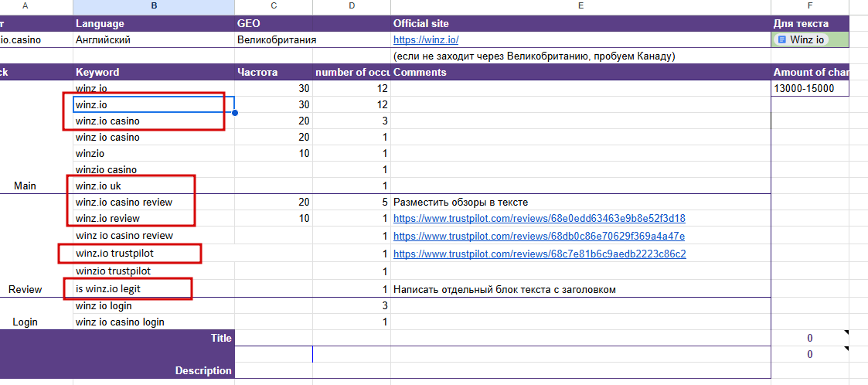
Task: Click the 0 count in the Title row
Action: 810,338
